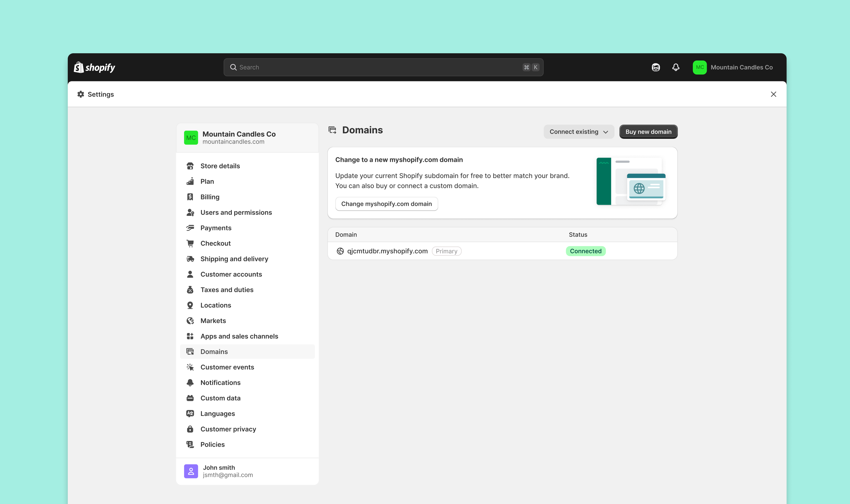Click the Domains heading icon
This screenshot has height=504, width=850.
click(332, 130)
